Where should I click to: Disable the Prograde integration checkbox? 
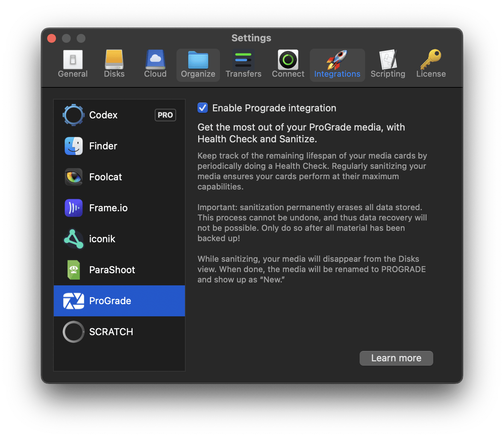[x=203, y=108]
